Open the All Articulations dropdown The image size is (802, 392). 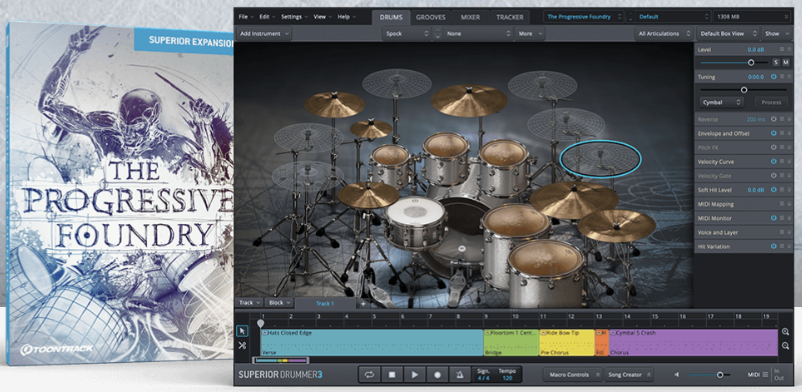[664, 34]
